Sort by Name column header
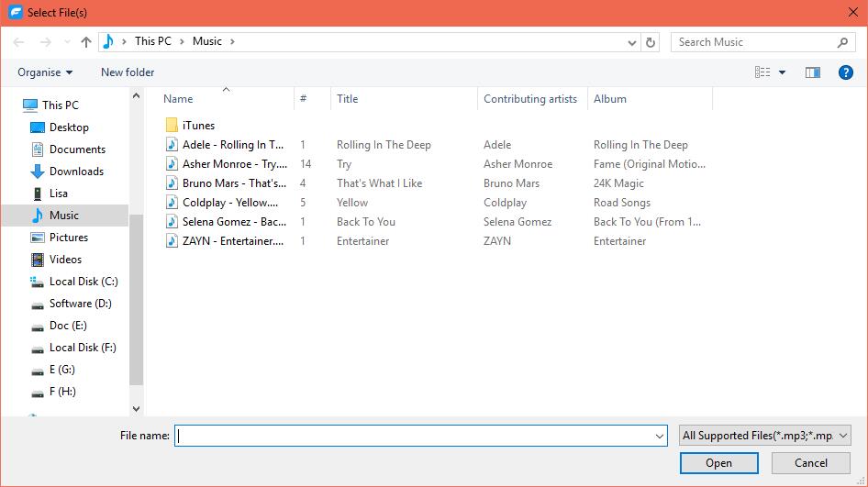The height and width of the screenshot is (487, 868). 178,99
